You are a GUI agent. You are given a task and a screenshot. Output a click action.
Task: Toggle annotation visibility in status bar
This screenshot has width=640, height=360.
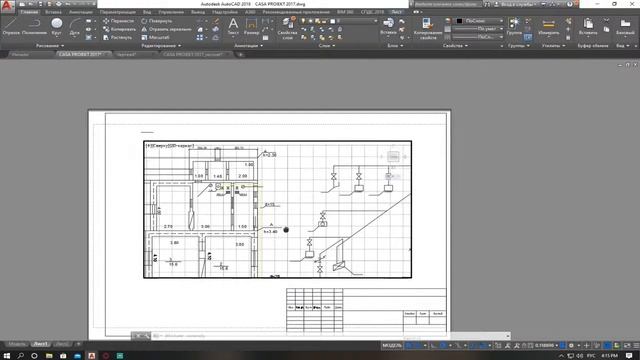tap(508, 345)
